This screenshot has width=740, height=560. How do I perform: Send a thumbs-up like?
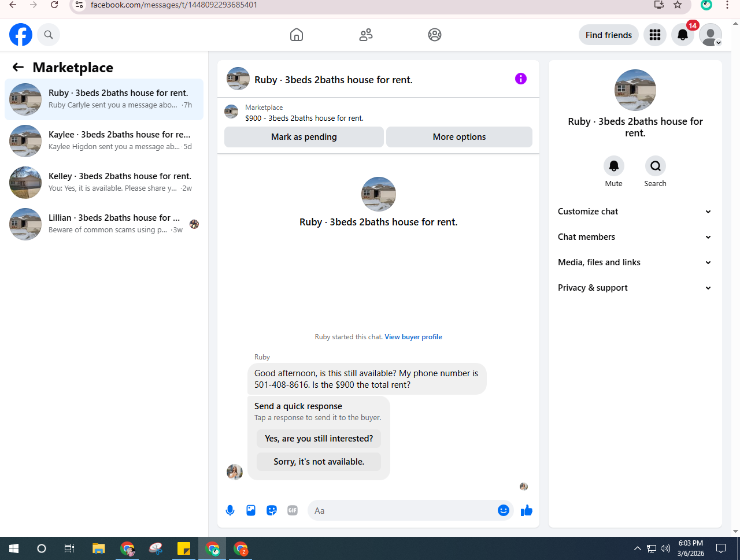coord(527,510)
